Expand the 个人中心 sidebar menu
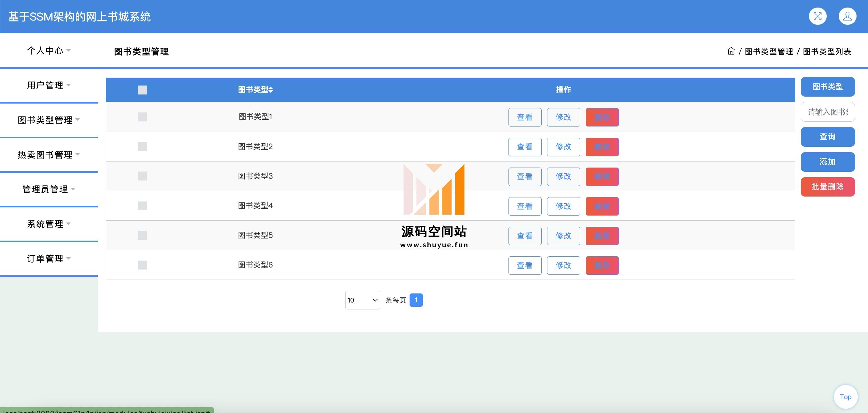Screen dimensions: 868x413 (x=49, y=51)
